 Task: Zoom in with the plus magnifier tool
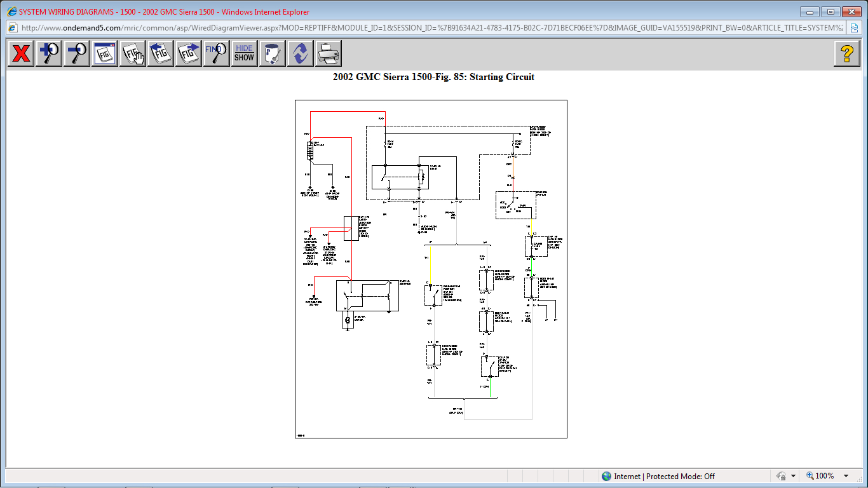click(x=49, y=53)
